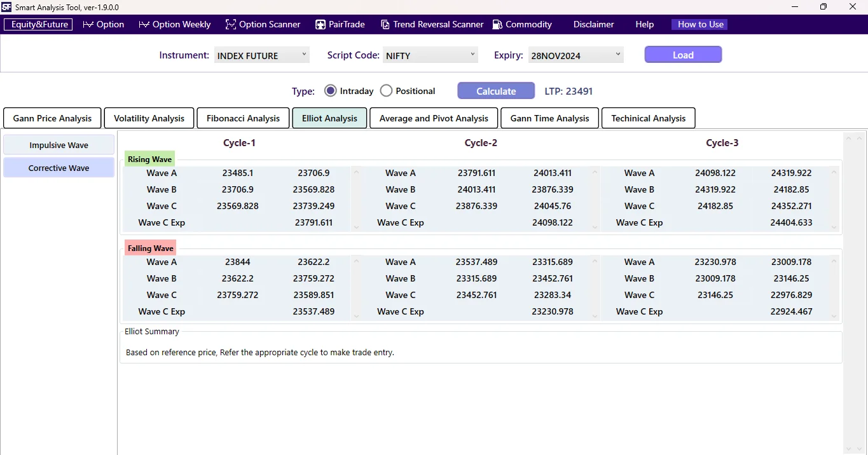Open the Option Weekly tool
The image size is (868, 455).
pos(174,24)
